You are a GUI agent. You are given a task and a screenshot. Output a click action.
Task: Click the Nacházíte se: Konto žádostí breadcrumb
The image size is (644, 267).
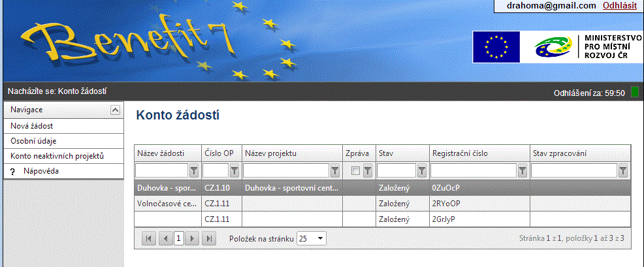coord(57,90)
